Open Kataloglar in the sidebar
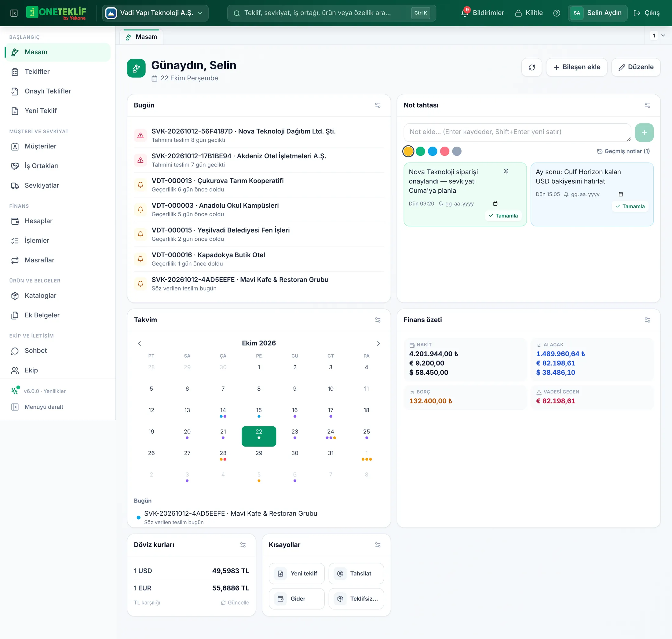The height and width of the screenshot is (639, 672). coord(57,296)
